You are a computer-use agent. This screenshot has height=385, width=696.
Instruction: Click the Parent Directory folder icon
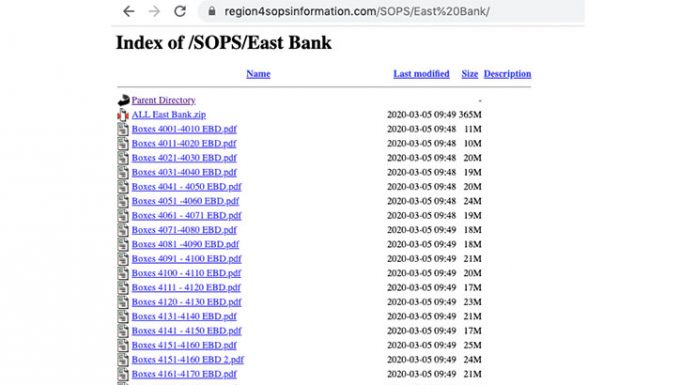(x=123, y=100)
